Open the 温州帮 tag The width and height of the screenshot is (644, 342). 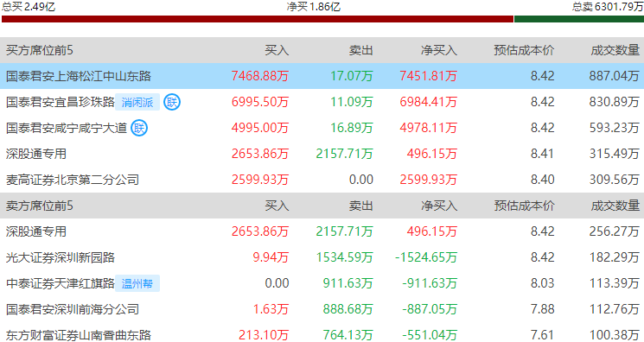click(x=137, y=283)
